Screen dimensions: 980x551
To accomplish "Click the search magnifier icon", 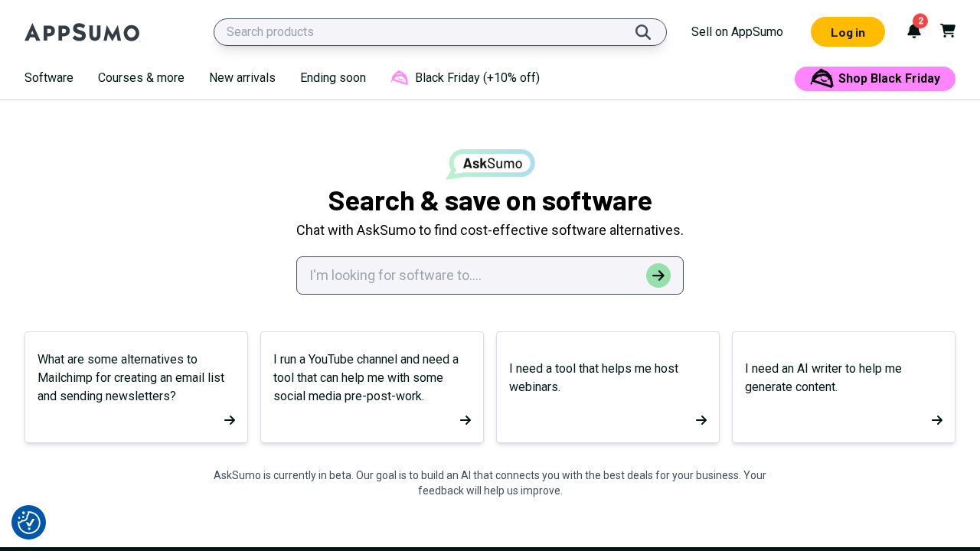I will click(643, 32).
